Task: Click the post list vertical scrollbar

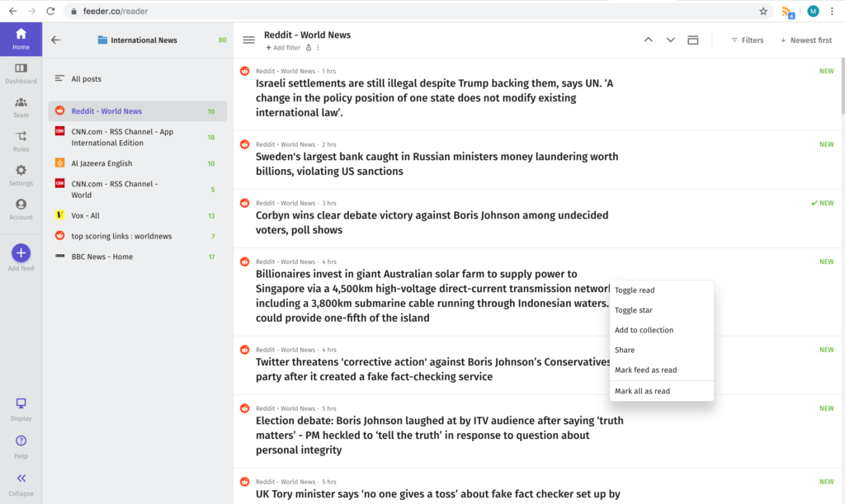Action: point(843,85)
